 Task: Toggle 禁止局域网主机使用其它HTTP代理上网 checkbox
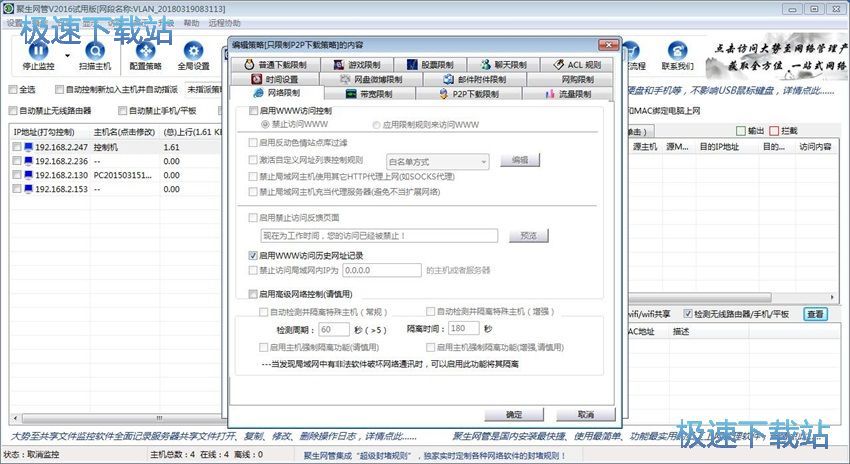[x=253, y=176]
